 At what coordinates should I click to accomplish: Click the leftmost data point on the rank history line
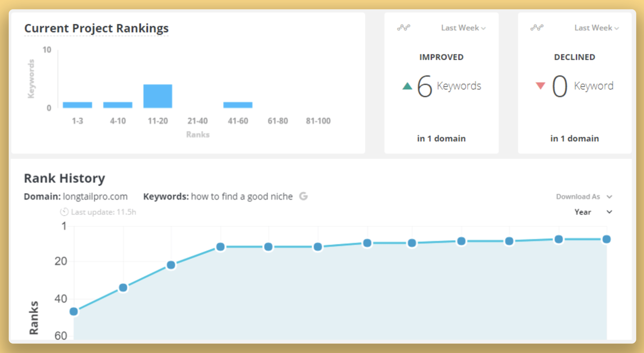[x=73, y=312]
